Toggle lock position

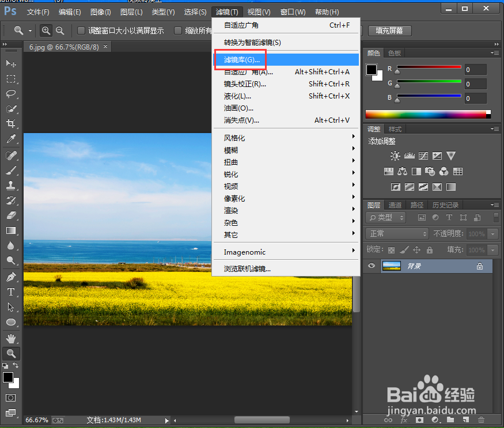[x=417, y=250]
